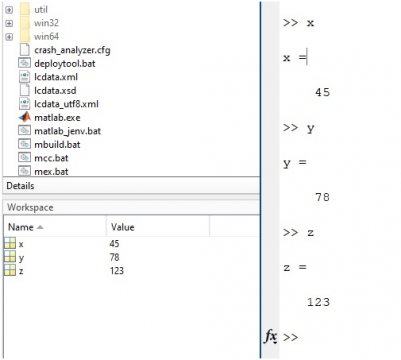Select variable y row in workspace

coord(131,257)
